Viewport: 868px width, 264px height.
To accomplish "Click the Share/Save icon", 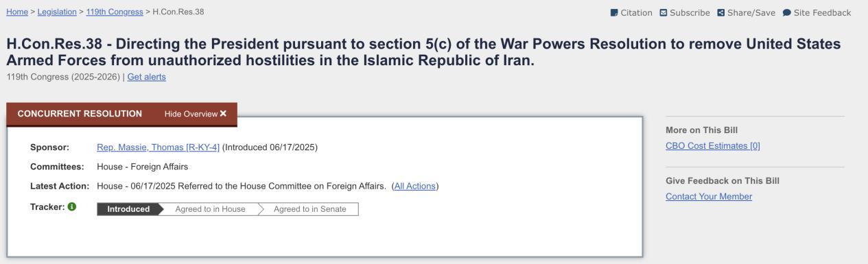I will pyautogui.click(x=721, y=13).
